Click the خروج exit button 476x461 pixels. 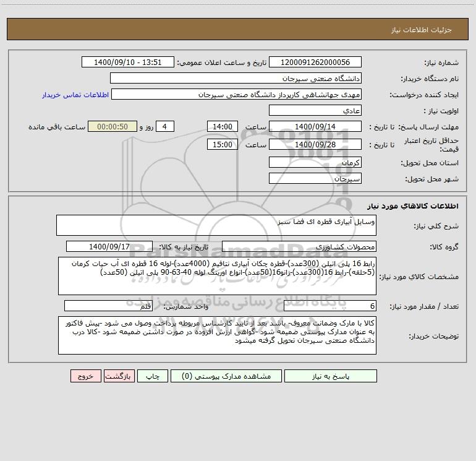(85, 376)
